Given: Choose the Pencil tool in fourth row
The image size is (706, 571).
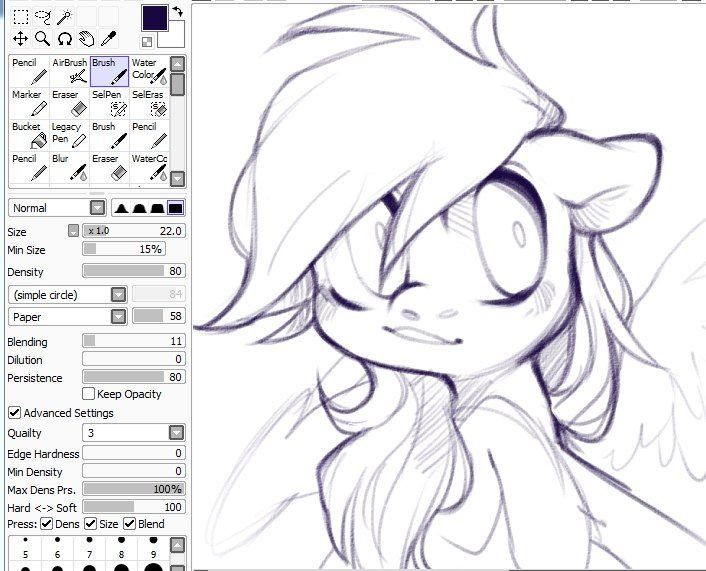Looking at the screenshot, I should point(29,168).
